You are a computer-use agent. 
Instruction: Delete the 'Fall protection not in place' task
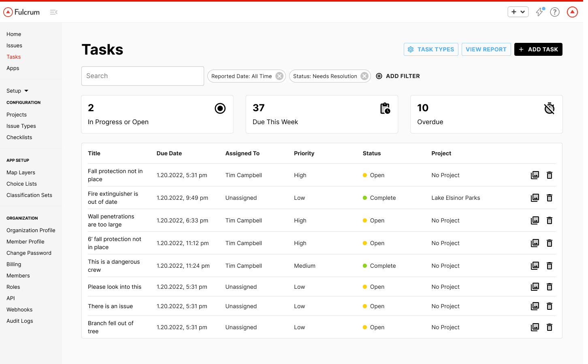(550, 175)
